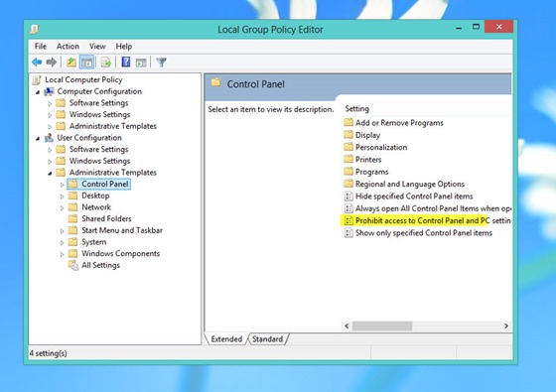Select 'Personalization' text in settings list
The height and width of the screenshot is (392, 556).
coord(381,147)
